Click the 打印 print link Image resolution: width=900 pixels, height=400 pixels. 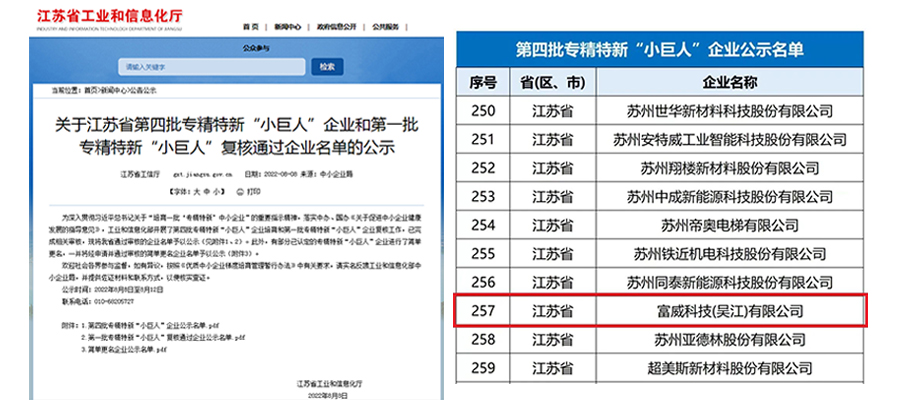pos(253,191)
